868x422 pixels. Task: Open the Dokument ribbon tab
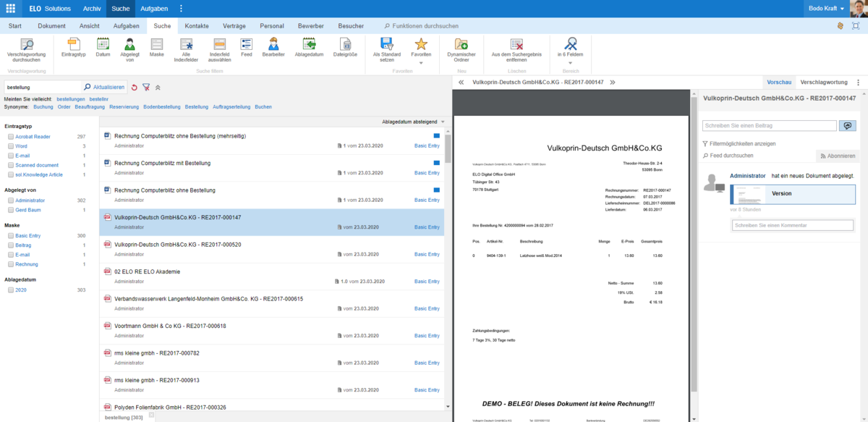pyautogui.click(x=52, y=26)
